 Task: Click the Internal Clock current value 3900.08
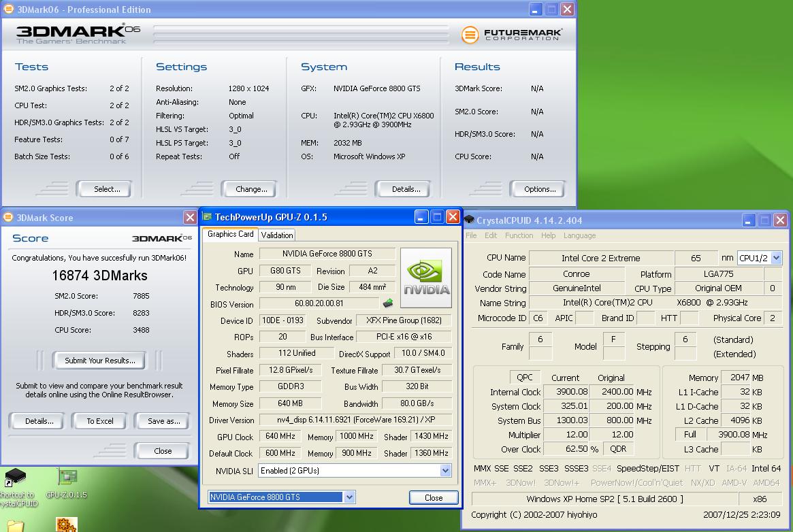(x=568, y=392)
